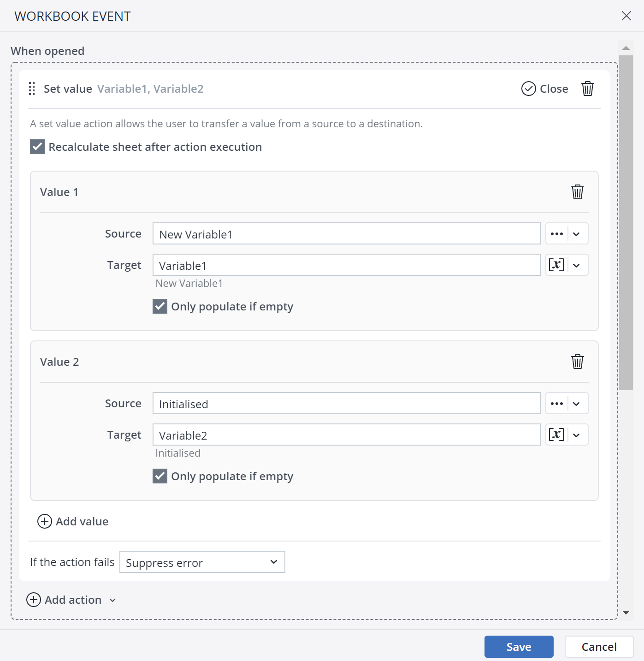Click the Value 2 heading
This screenshot has height=661, width=644.
pyautogui.click(x=59, y=362)
